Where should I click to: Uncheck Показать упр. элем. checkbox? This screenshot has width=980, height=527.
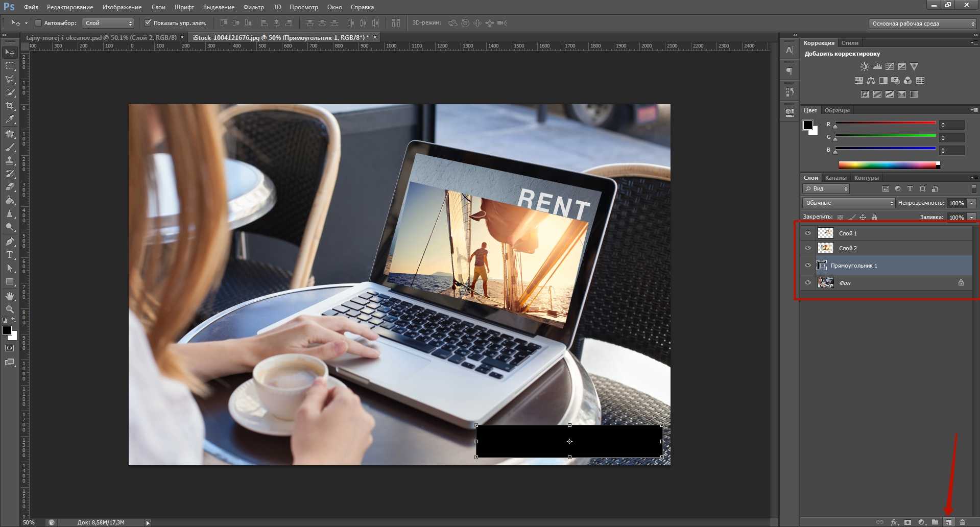click(x=148, y=23)
